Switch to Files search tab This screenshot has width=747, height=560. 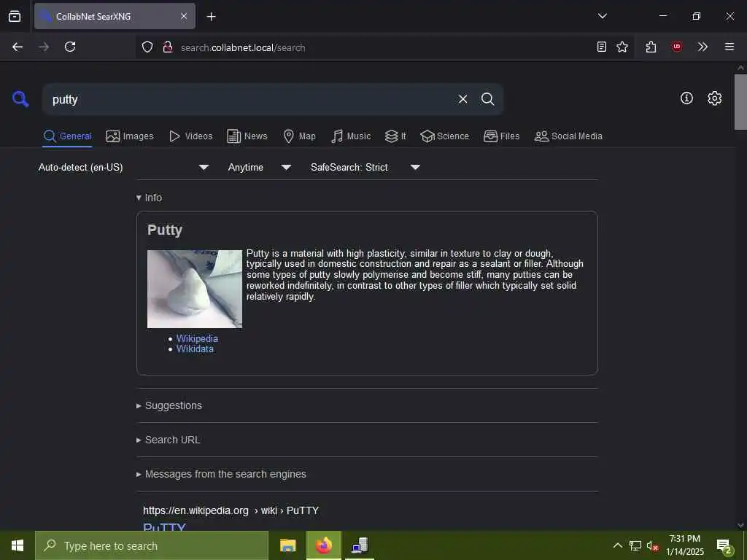pyautogui.click(x=501, y=136)
